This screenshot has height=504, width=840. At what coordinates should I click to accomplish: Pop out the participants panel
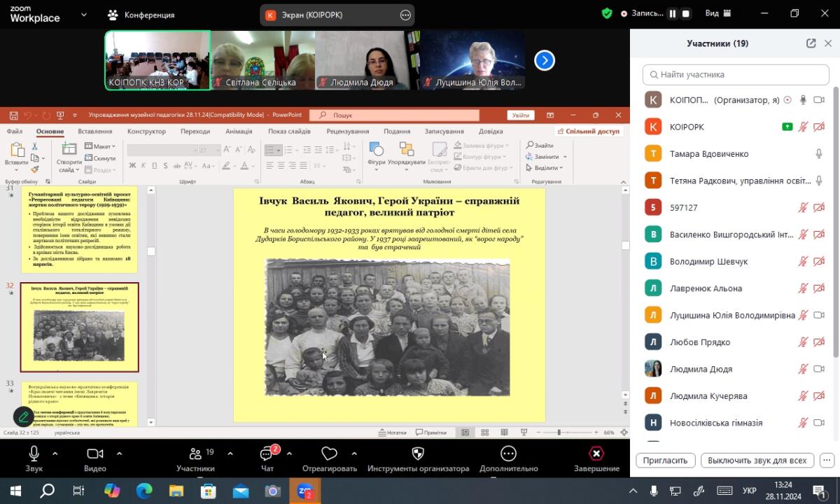coord(811,43)
